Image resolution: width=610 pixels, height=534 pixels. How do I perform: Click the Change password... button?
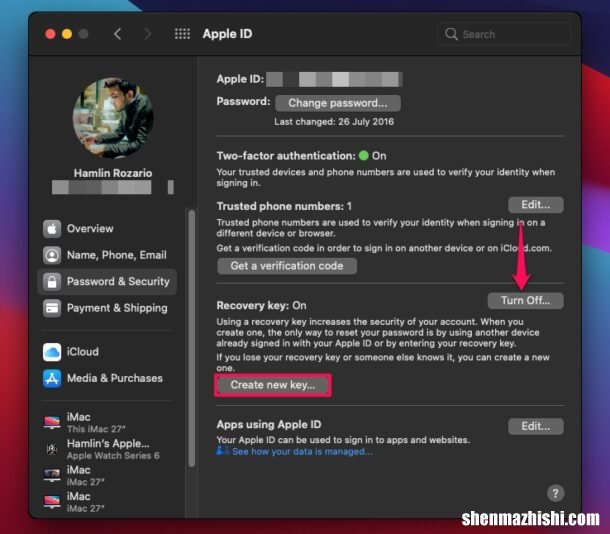click(x=338, y=103)
